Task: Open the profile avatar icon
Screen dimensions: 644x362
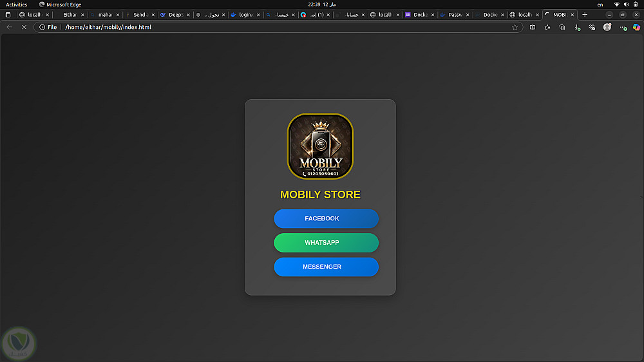Action: pos(607,27)
